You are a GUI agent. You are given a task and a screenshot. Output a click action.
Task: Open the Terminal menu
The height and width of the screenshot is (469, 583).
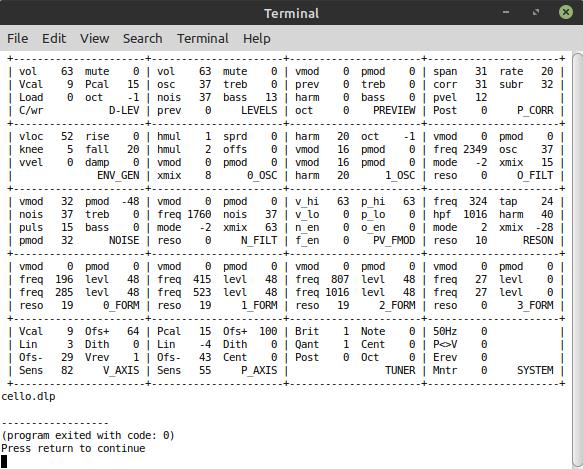click(203, 38)
